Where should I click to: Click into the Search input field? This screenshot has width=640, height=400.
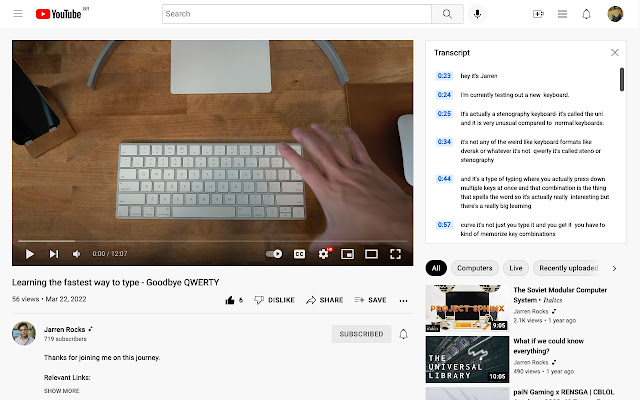[297, 14]
